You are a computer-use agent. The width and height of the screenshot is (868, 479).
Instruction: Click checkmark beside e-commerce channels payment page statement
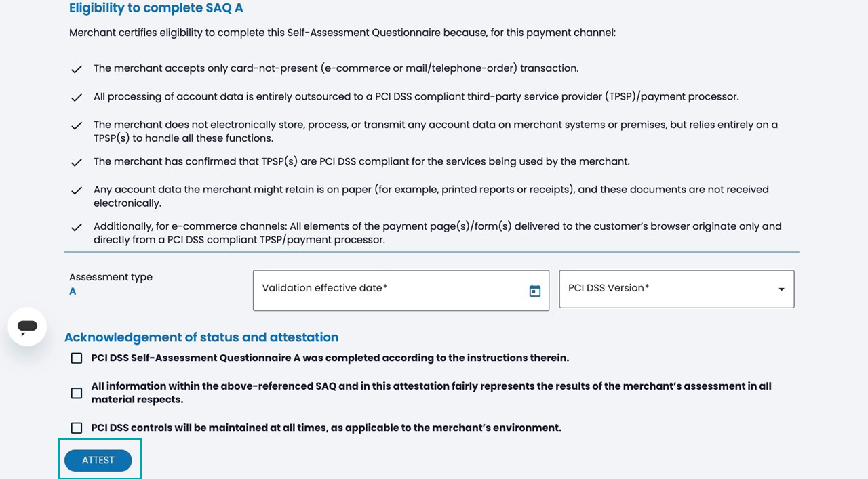pyautogui.click(x=77, y=228)
